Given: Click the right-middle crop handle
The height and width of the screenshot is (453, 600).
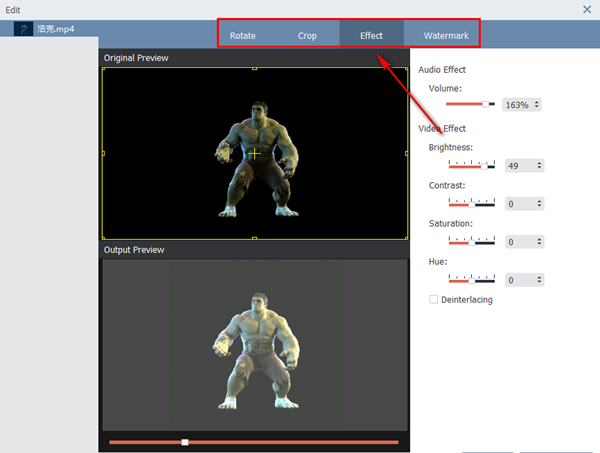Looking at the screenshot, I should coord(406,153).
